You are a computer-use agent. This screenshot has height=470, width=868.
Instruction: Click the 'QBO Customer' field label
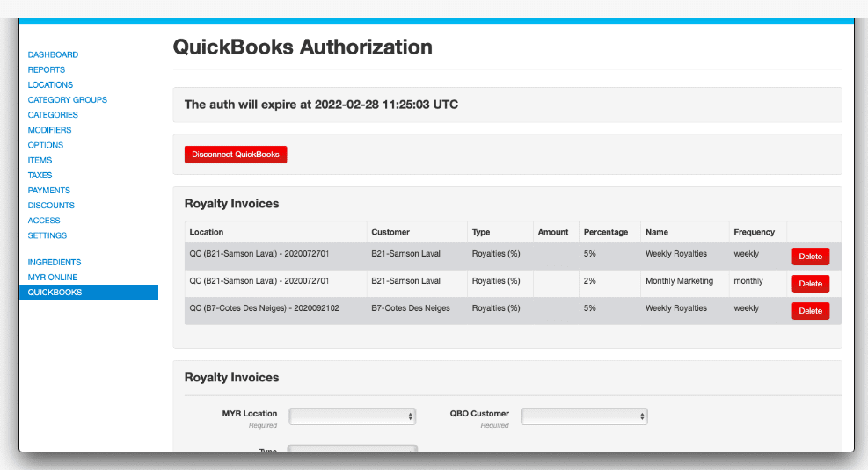point(479,414)
